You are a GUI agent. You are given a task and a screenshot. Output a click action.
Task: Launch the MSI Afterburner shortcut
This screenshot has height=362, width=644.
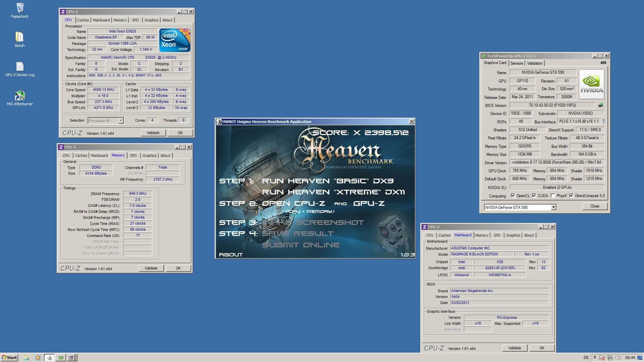click(19, 98)
